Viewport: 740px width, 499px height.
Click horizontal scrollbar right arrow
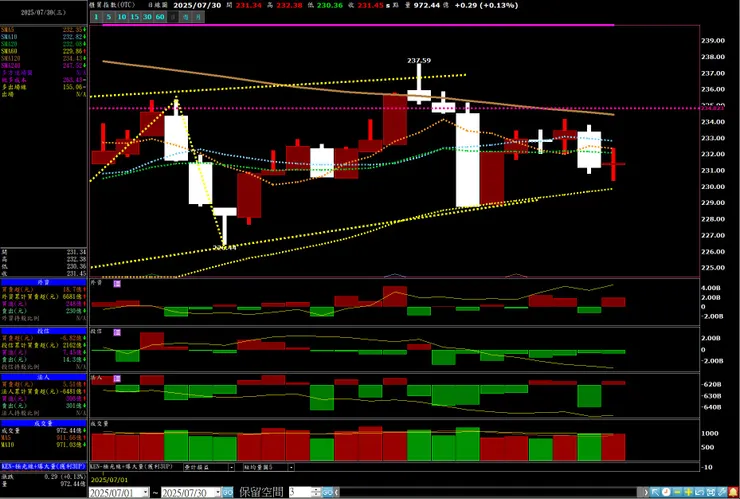click(646, 492)
